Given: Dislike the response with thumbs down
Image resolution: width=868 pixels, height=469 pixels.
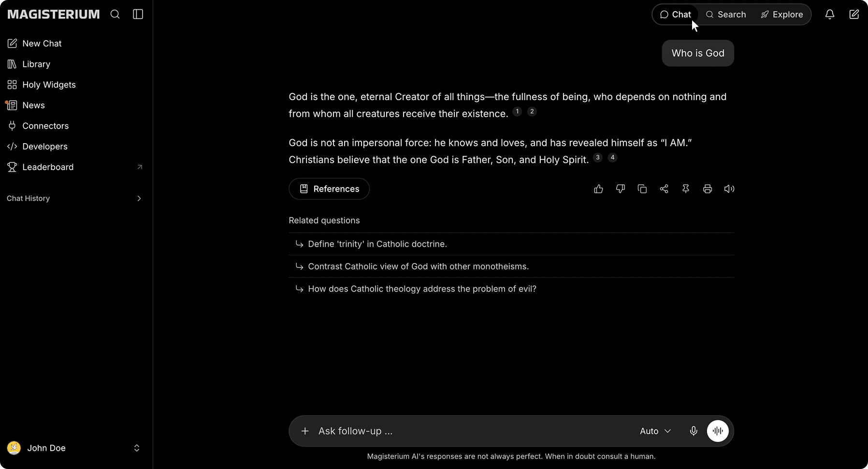Looking at the screenshot, I should click(x=621, y=189).
